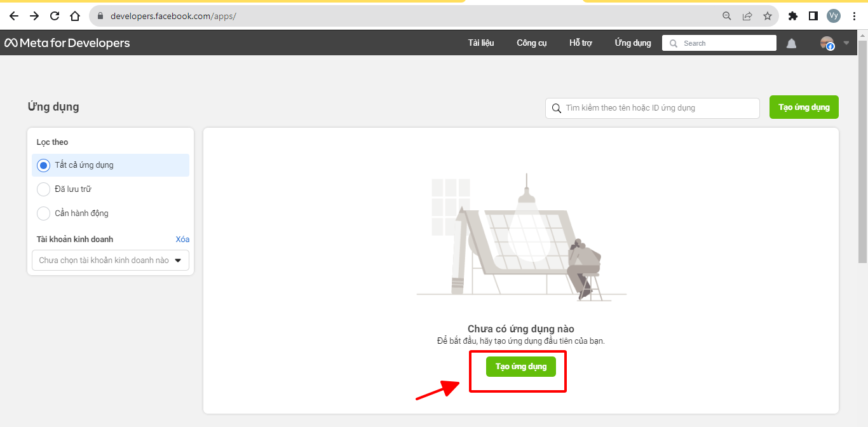
Task: Open Chrome three-dot menu
Action: pyautogui.click(x=855, y=16)
